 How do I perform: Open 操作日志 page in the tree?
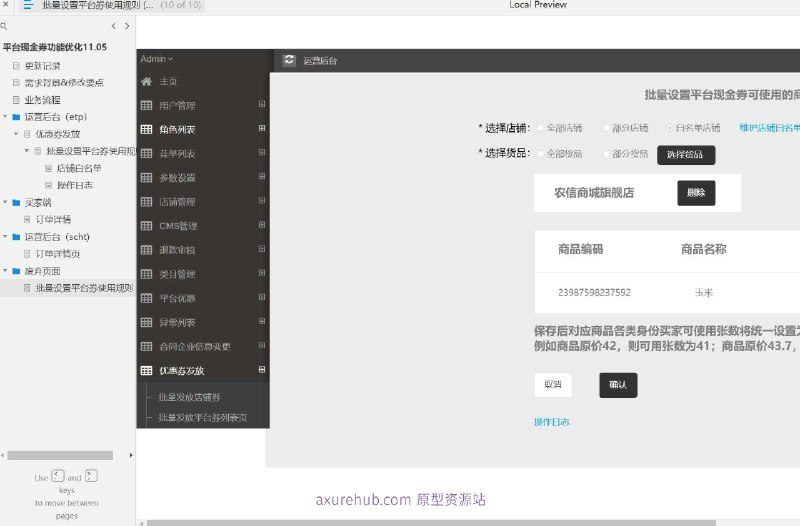coord(74,185)
